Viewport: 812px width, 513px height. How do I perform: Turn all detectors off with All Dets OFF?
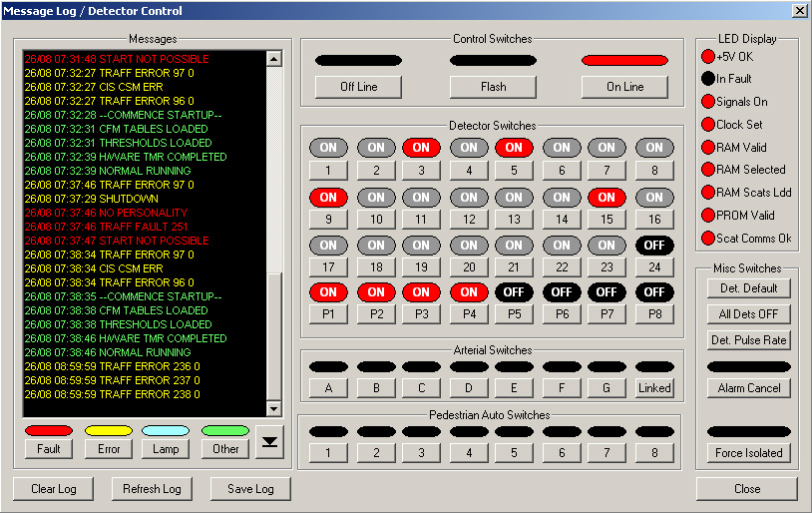click(749, 314)
